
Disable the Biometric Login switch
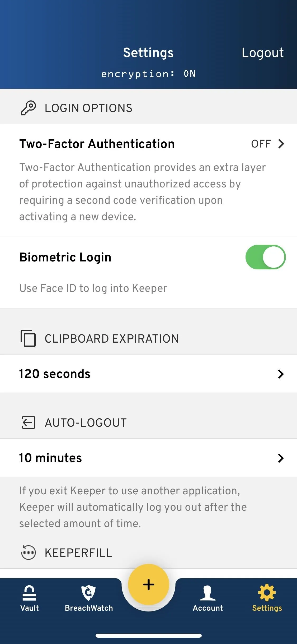[266, 257]
